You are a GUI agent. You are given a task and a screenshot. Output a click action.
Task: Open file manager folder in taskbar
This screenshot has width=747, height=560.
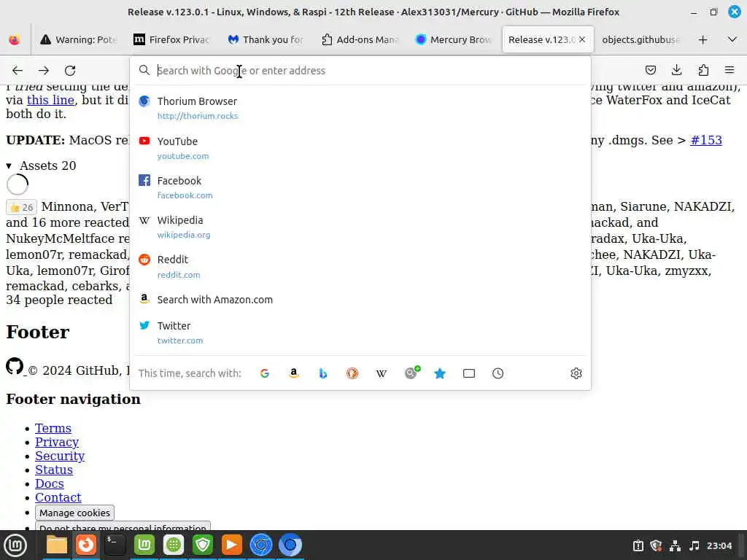[57, 545]
